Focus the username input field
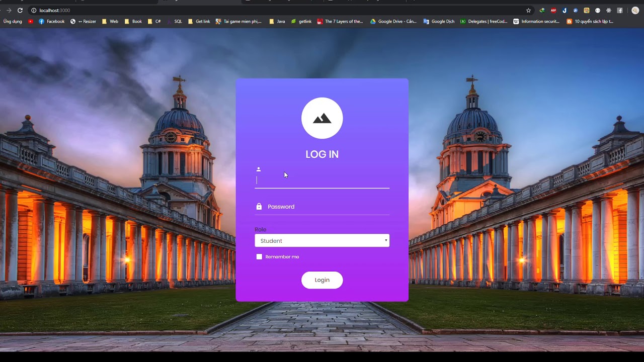The image size is (644, 362). 322,180
